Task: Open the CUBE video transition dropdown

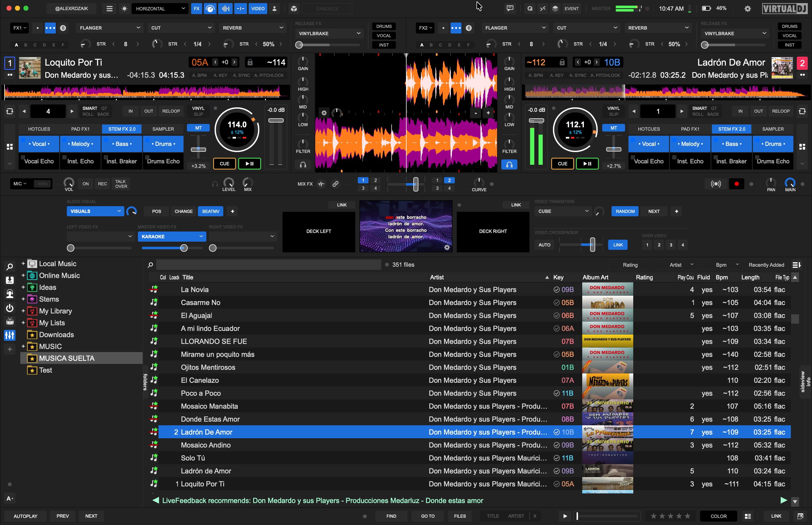Action: point(563,211)
